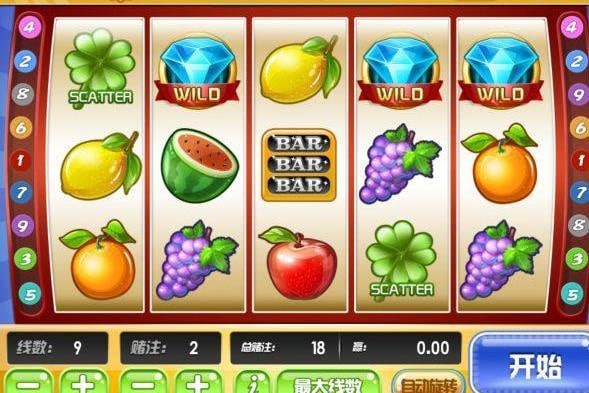Image resolution: width=589 pixels, height=393 pixels.
Task: Open the green info 'i' button
Action: 252,382
